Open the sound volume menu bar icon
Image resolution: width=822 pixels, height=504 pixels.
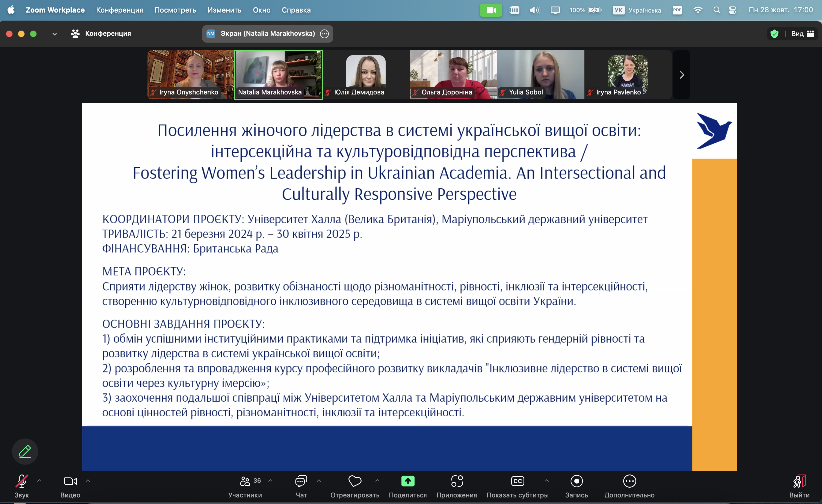(535, 10)
